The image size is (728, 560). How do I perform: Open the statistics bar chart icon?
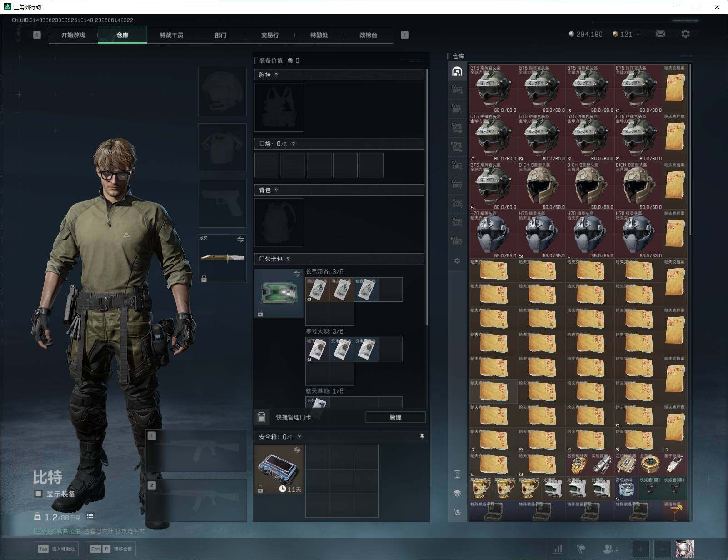(x=557, y=549)
